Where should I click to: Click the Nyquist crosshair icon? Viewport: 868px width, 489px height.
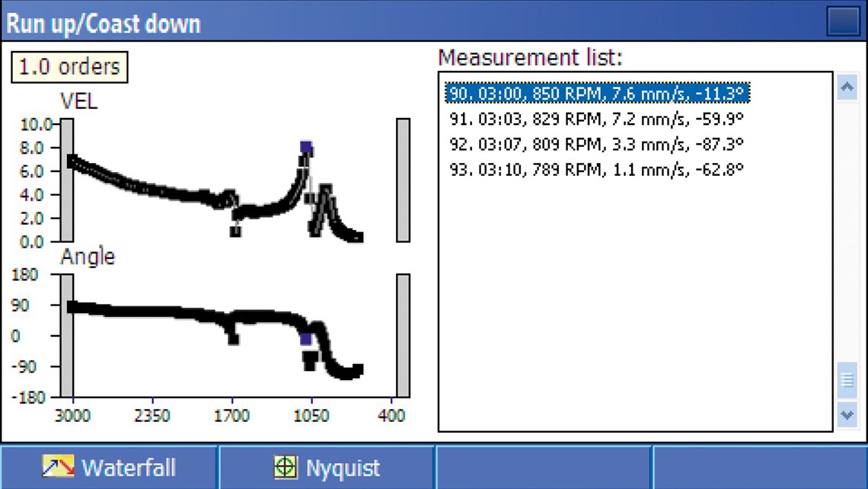pos(286,467)
